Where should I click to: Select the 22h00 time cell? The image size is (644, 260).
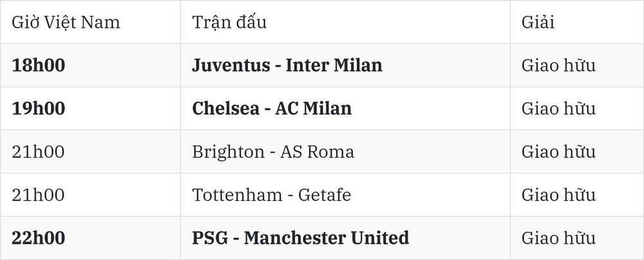point(38,238)
